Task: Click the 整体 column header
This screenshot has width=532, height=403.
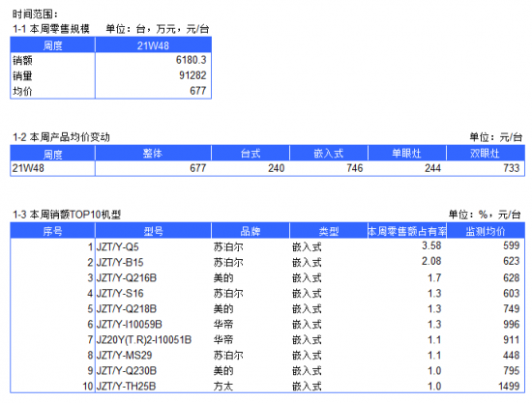Action: pos(153,154)
